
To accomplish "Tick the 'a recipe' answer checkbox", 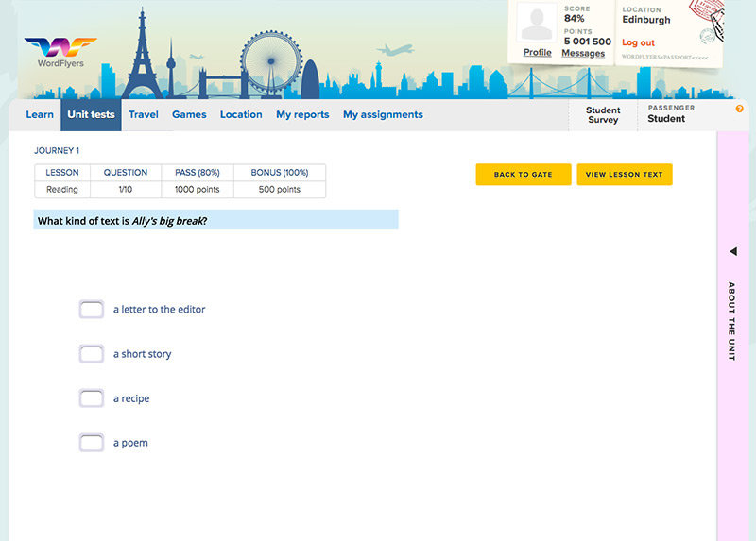I will coord(92,398).
